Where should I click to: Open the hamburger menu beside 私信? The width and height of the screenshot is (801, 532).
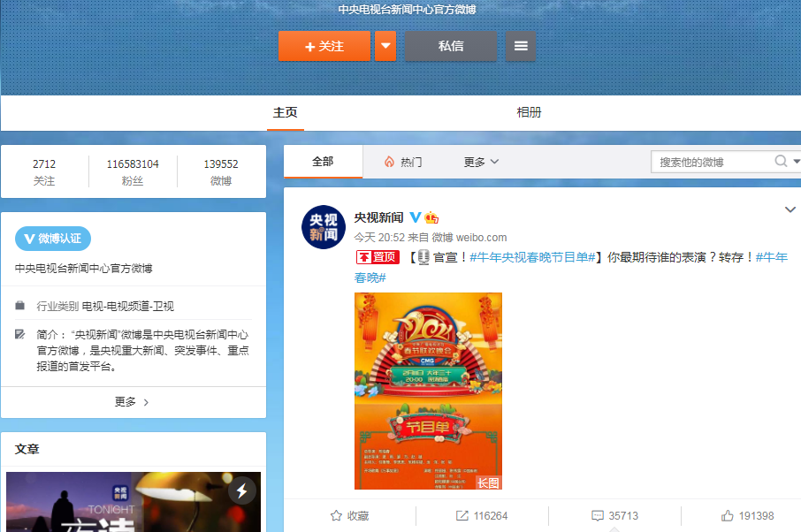click(x=520, y=46)
